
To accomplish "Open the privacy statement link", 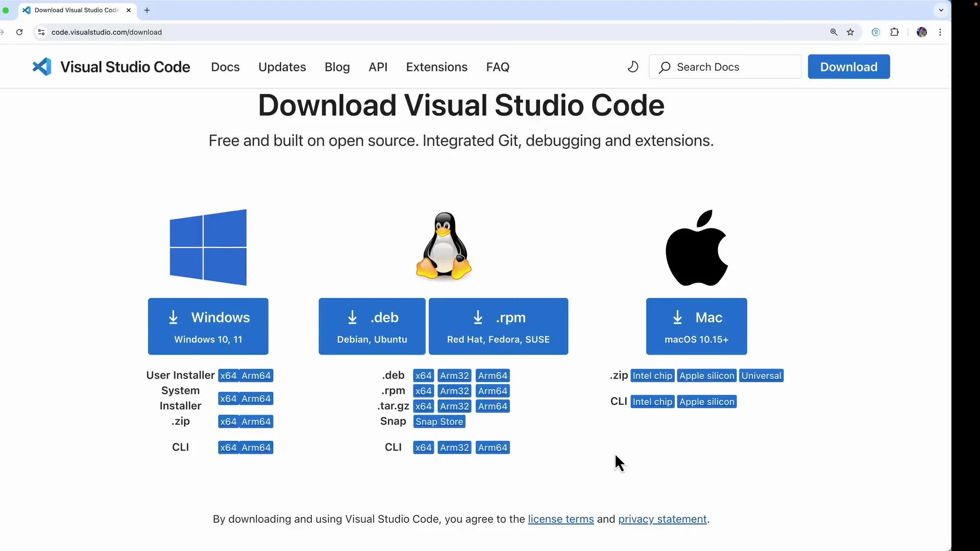I will (663, 519).
